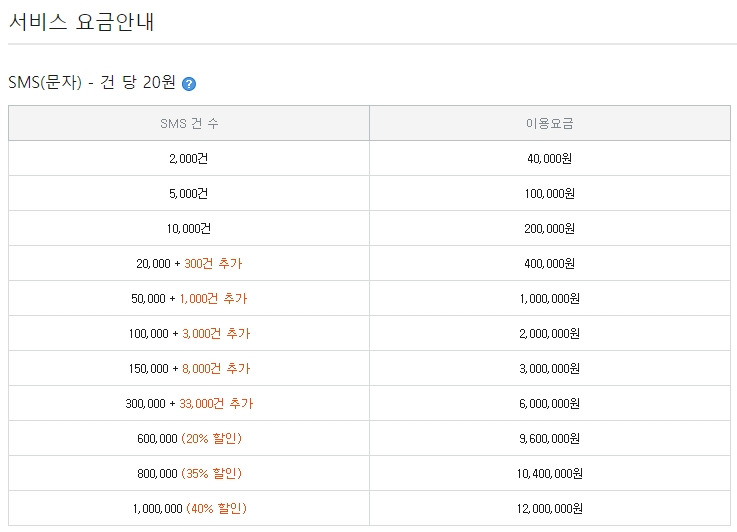Viewport: 737px width, 532px height.
Task: Click the blue question mark help icon
Action: pos(188,84)
